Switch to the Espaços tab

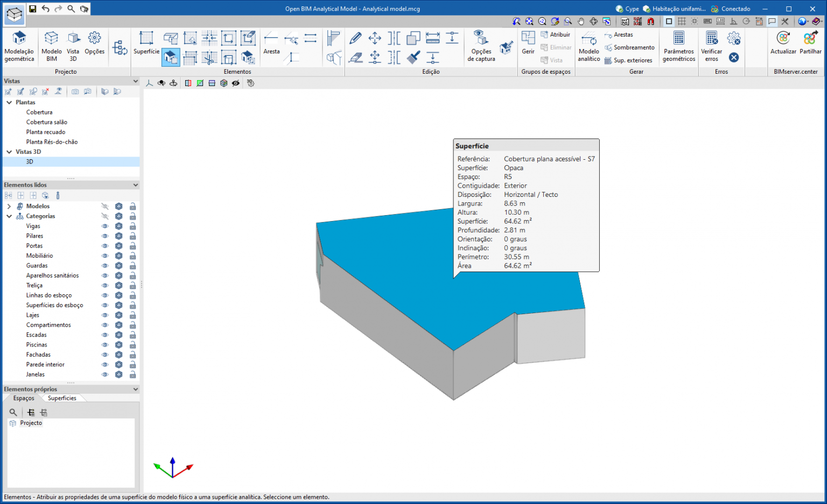tap(23, 398)
